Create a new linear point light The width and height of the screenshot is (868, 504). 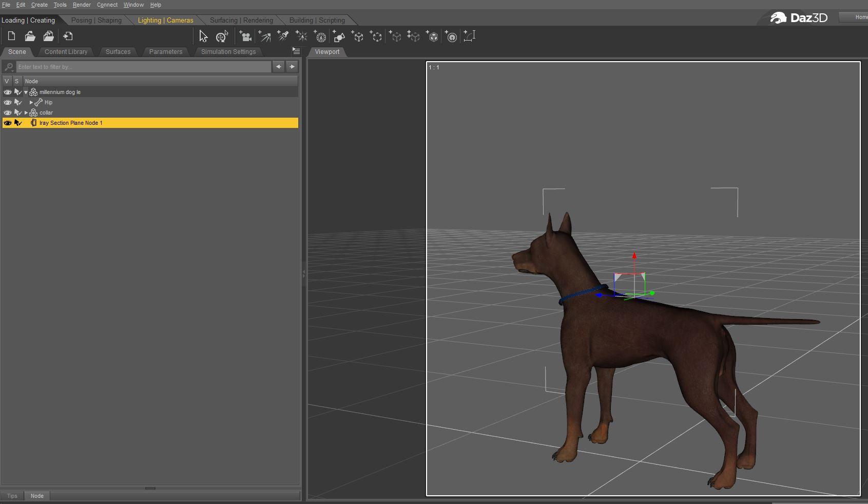pyautogui.click(x=320, y=36)
